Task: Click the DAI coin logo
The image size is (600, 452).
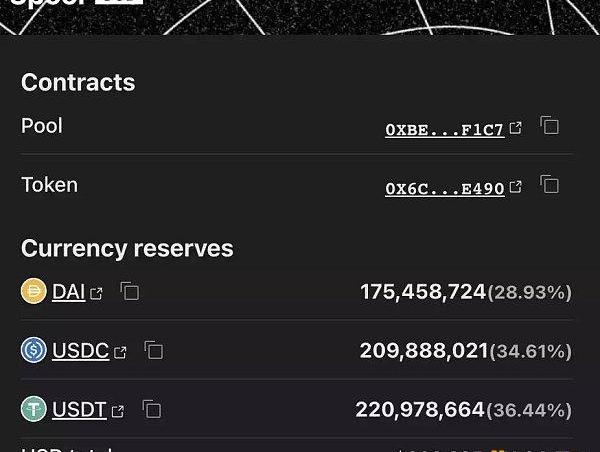Action: click(x=34, y=291)
